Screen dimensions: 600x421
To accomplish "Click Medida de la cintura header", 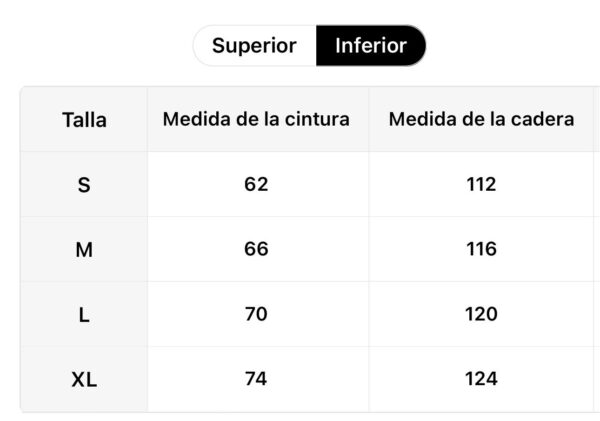I will click(x=256, y=119).
